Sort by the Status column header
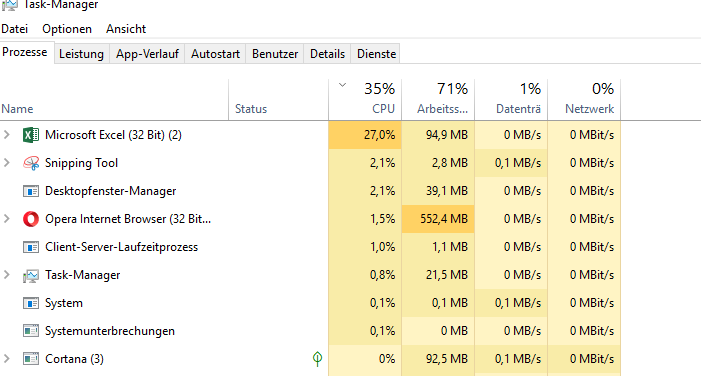Viewport: 701px width, 376px height. [x=279, y=100]
